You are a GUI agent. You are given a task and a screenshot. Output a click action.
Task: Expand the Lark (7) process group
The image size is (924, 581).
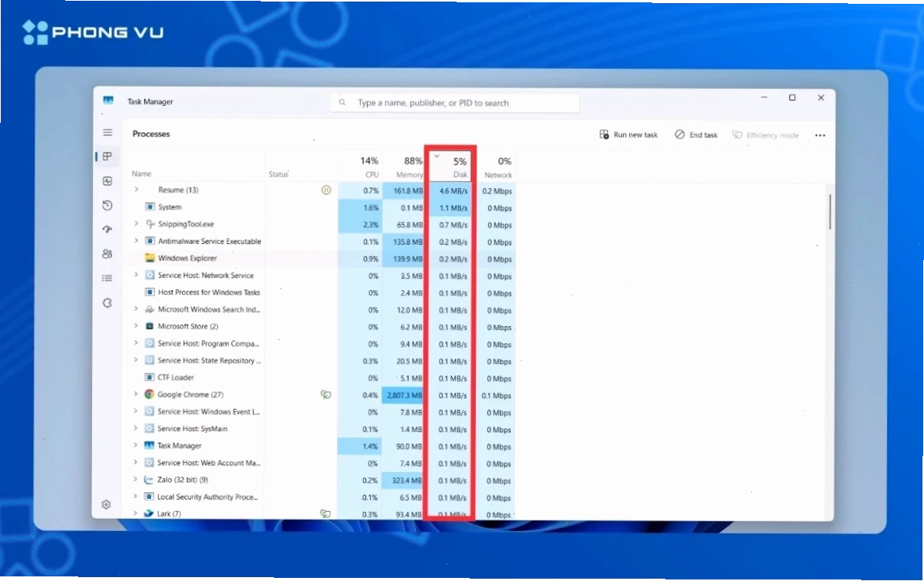pyautogui.click(x=136, y=513)
